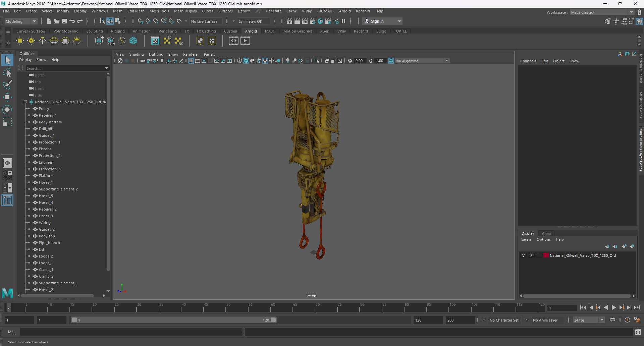This screenshot has width=644, height=346.
Task: Choose the Scale tool
Action: (7, 122)
